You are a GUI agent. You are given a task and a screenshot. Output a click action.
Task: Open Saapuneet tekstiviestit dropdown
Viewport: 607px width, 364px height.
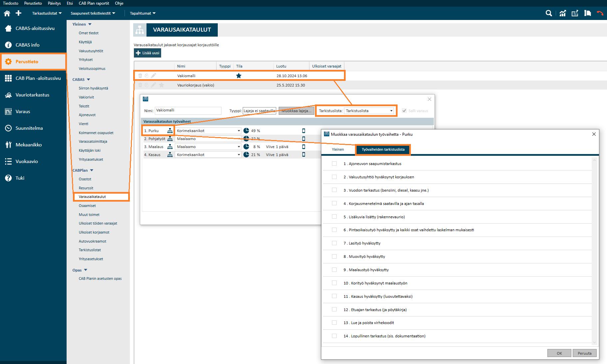93,13
